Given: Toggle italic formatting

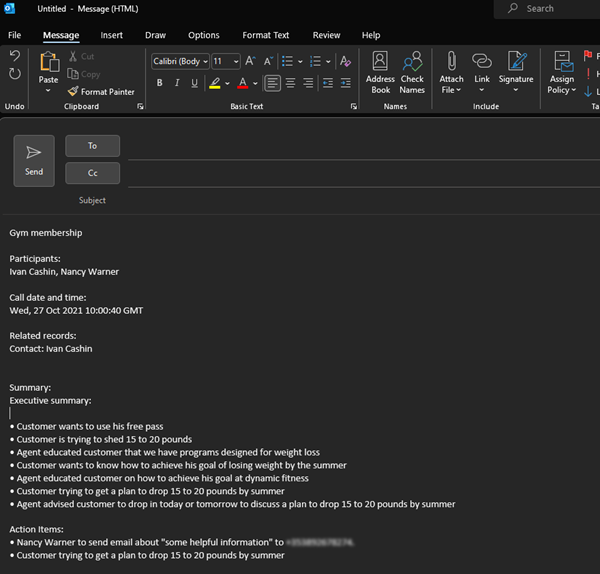Looking at the screenshot, I should [177, 83].
